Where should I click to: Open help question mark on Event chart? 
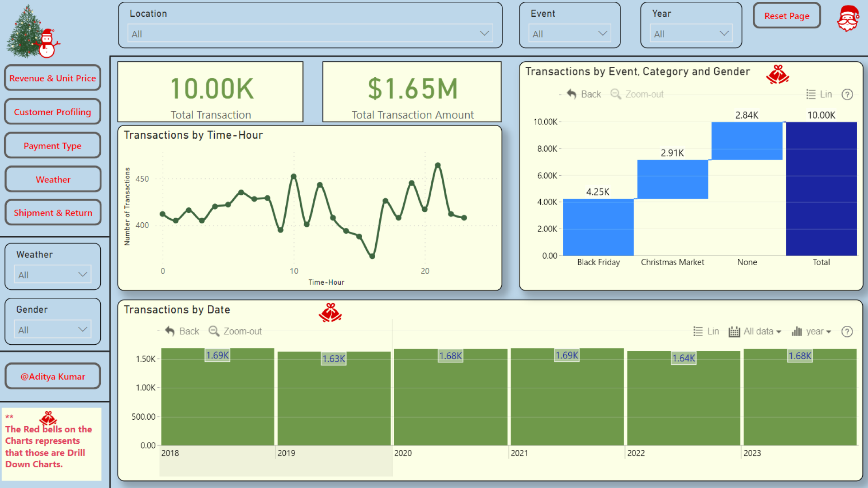[x=847, y=94]
